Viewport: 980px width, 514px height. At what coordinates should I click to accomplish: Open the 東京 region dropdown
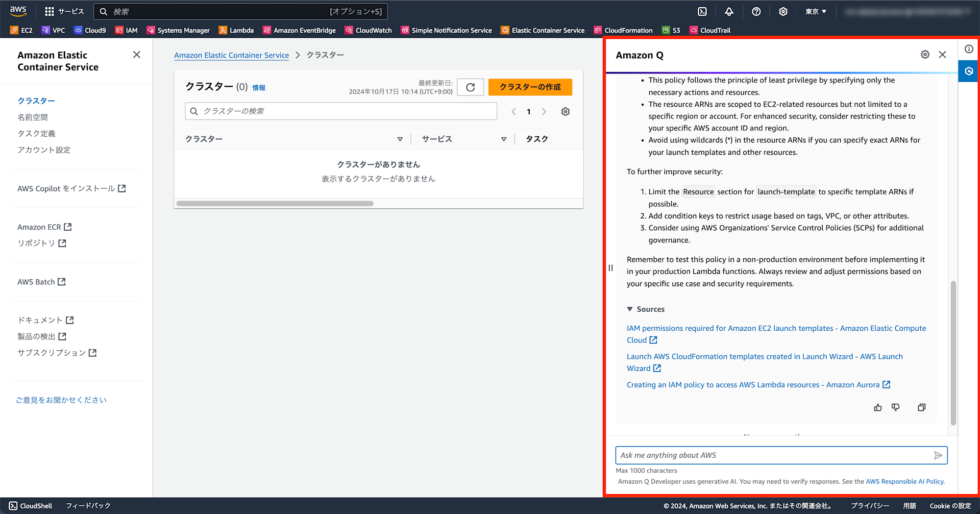[x=816, y=11]
